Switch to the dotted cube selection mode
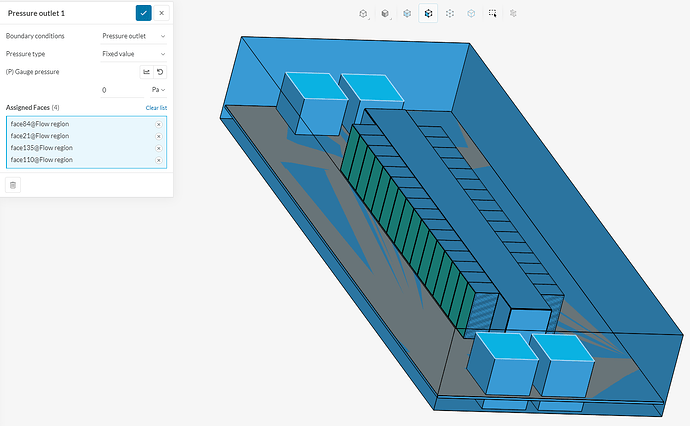This screenshot has height=426, width=690. click(450, 14)
